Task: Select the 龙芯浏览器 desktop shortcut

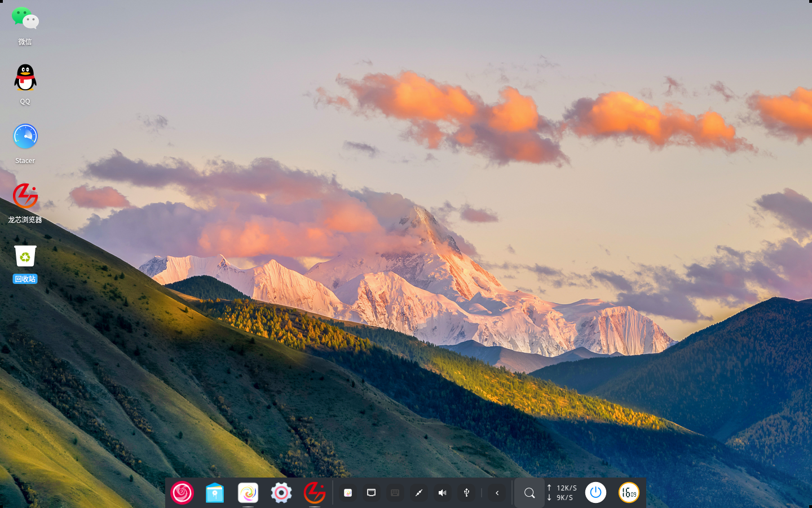Action: 25,196
